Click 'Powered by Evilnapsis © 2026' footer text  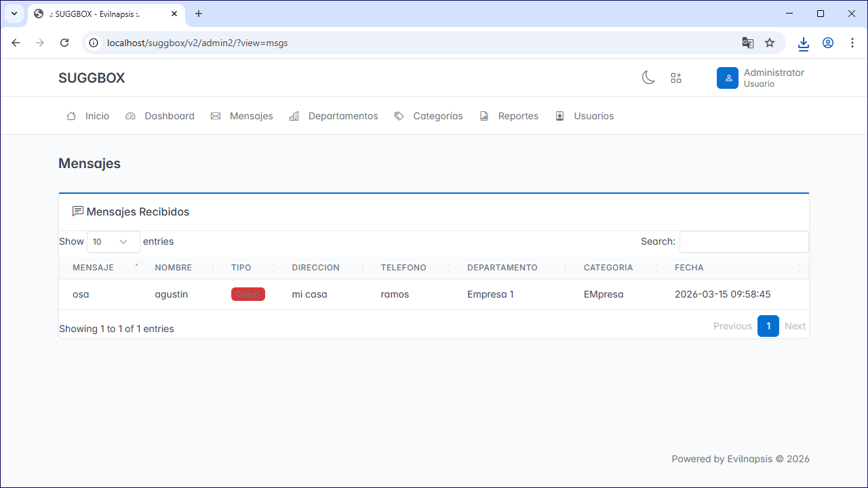[741, 459]
